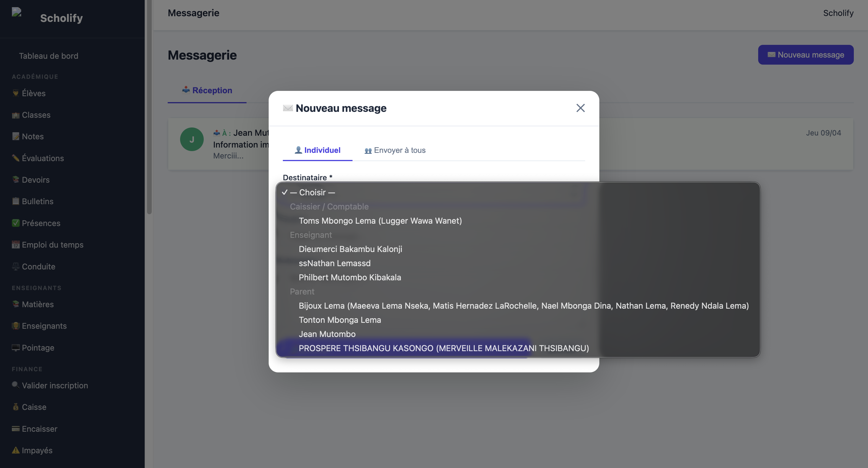Click the Enseignants teacher icon
This screenshot has height=468, width=868.
(x=15, y=326)
